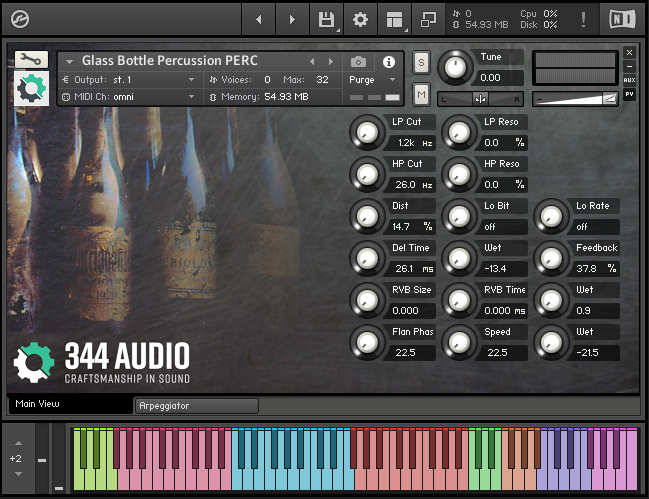Click the exclamation warning icon
This screenshot has width=649, height=499.
pyautogui.click(x=583, y=19)
